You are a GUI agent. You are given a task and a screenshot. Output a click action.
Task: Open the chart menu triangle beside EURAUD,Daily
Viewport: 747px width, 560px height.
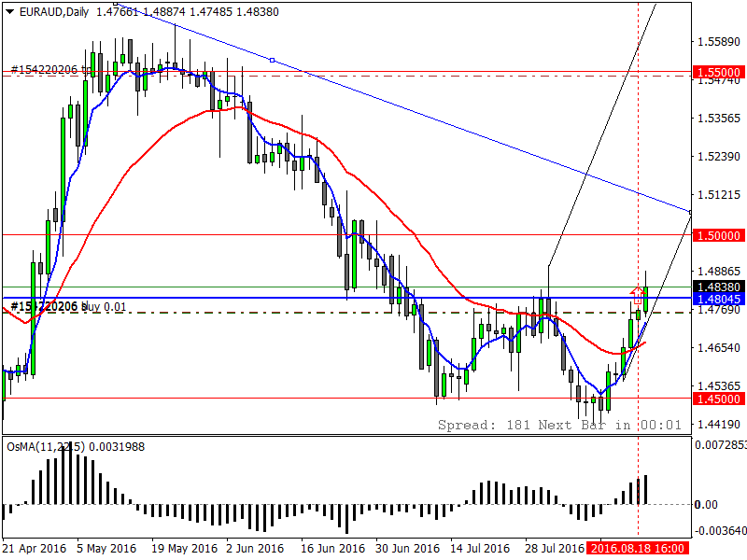tap(10, 12)
